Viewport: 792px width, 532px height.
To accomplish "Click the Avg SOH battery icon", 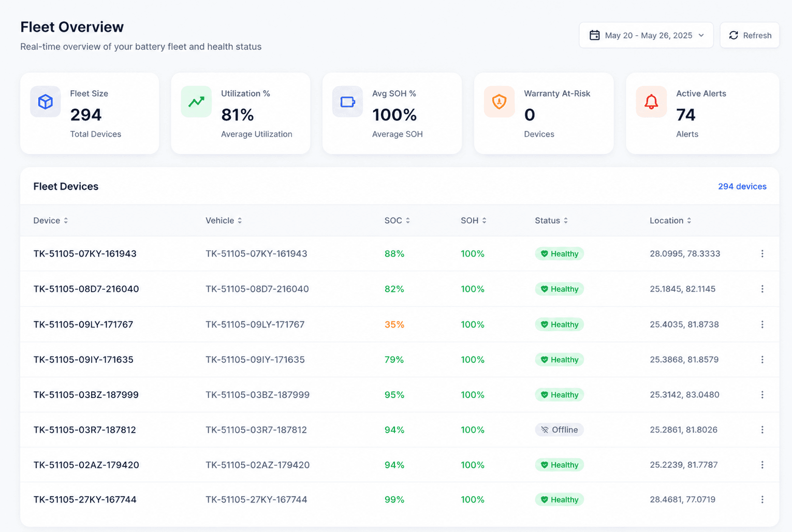I will pos(348,101).
